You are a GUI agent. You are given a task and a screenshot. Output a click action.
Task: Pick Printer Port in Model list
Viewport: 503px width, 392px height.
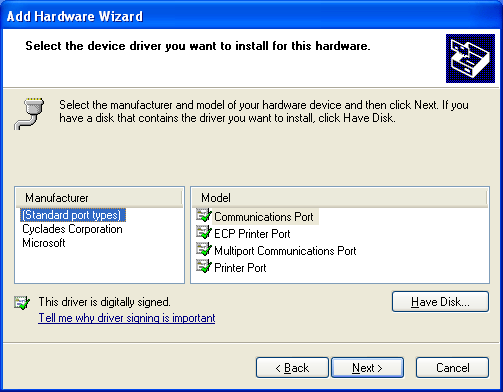[240, 268]
